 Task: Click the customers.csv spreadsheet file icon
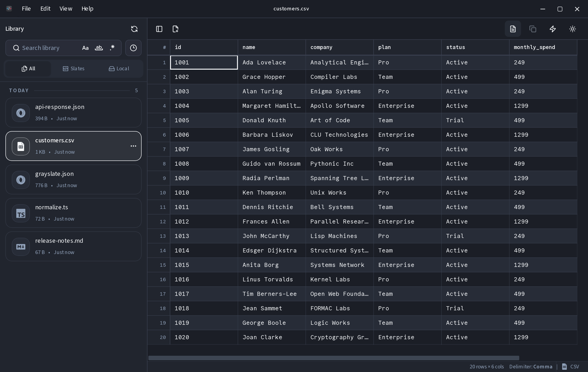pos(21,146)
